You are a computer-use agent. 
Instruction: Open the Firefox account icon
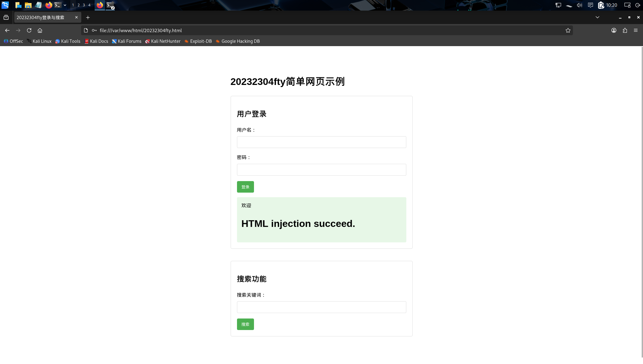click(614, 30)
